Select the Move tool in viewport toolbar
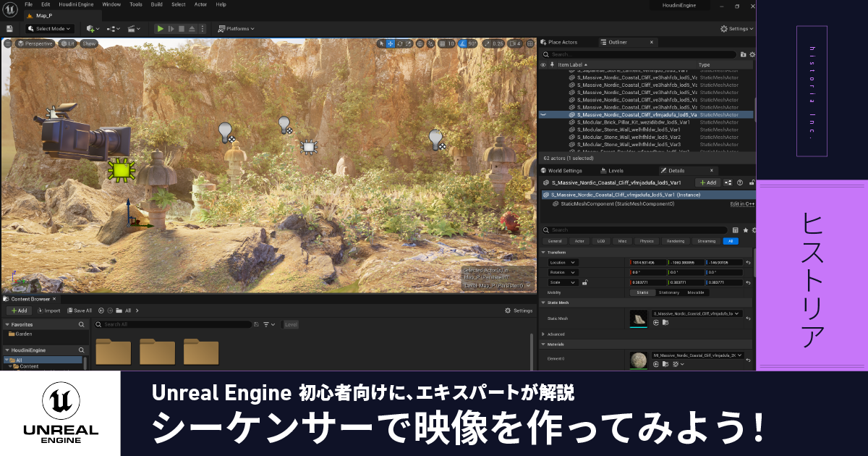The height and width of the screenshot is (456, 868). tap(389, 43)
